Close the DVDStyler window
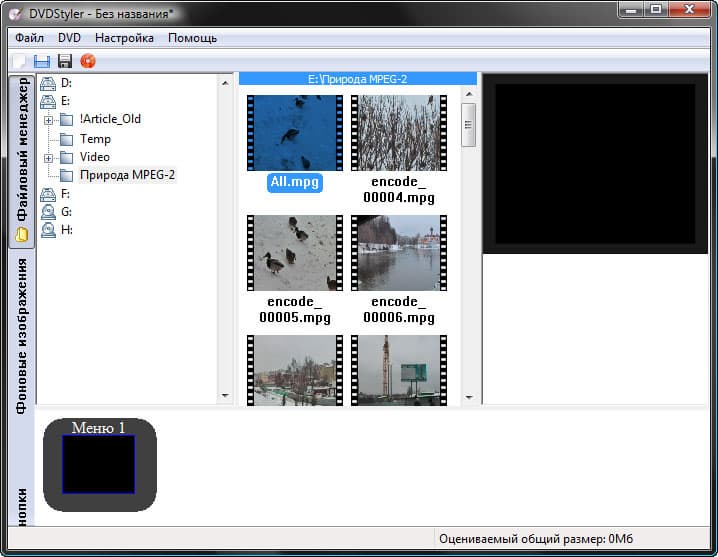The height and width of the screenshot is (557, 718). pos(689,10)
